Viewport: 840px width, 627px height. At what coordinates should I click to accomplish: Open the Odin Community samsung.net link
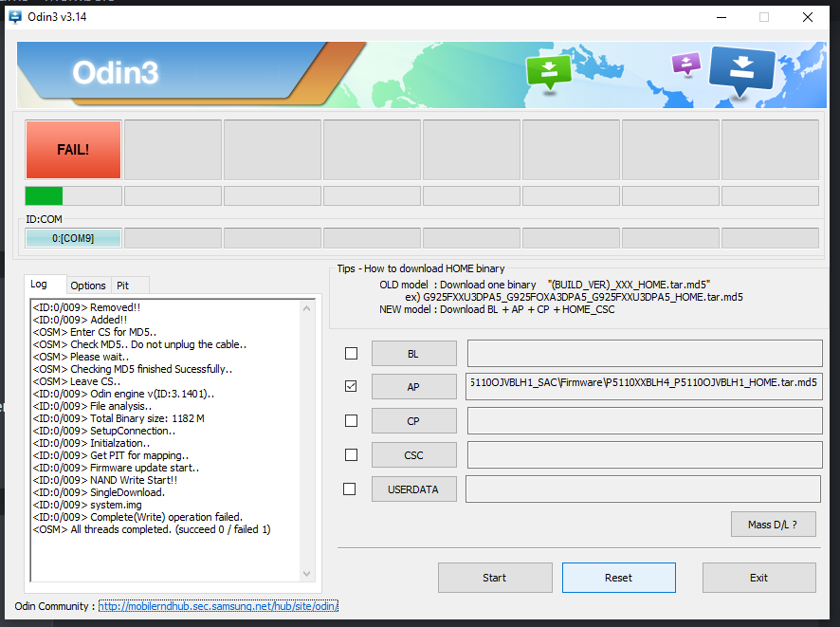[x=218, y=606]
